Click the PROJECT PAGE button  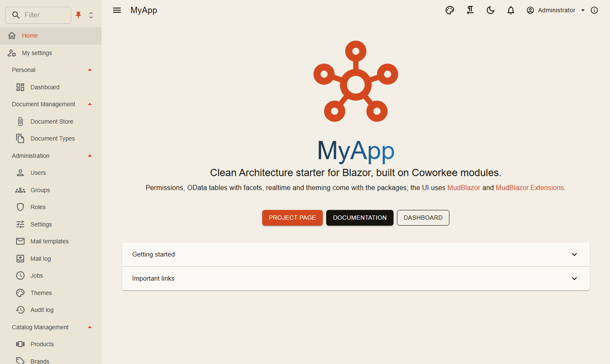coord(292,218)
